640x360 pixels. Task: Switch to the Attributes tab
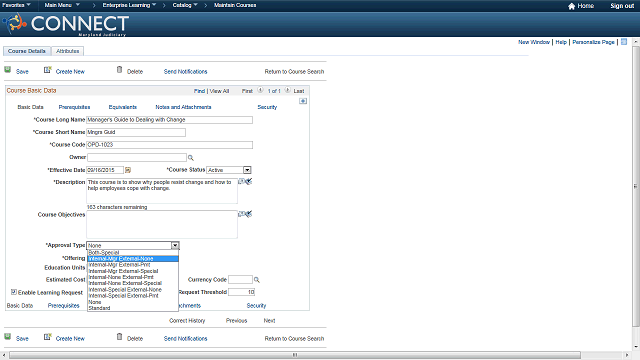pyautogui.click(x=68, y=51)
